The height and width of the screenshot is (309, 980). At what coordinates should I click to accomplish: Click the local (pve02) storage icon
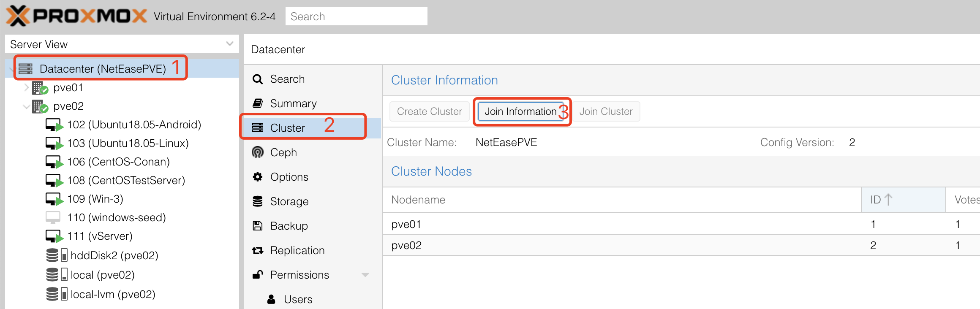point(57,274)
